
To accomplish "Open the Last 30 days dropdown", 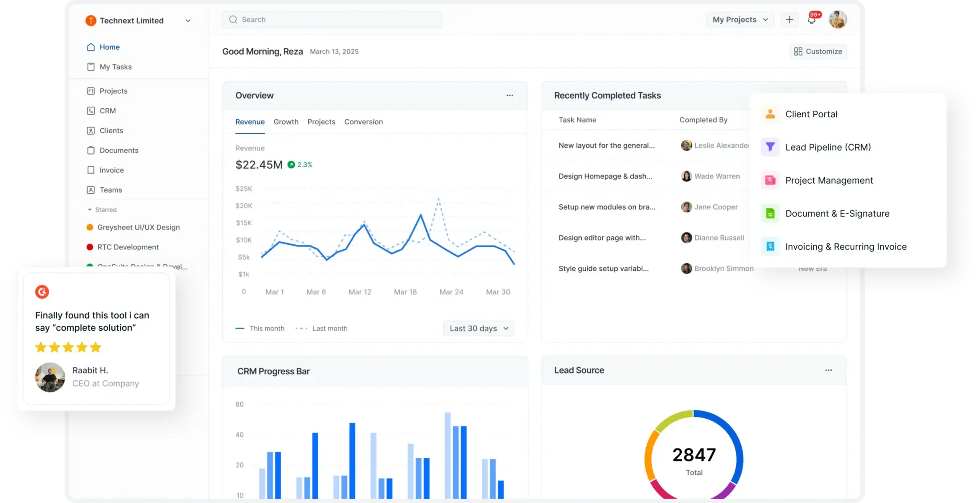I will point(479,328).
